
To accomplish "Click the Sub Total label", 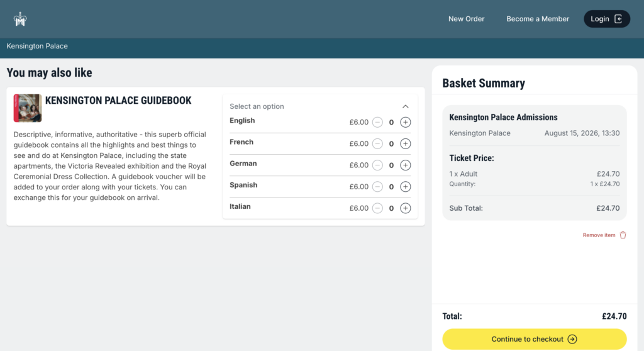I will (x=466, y=208).
